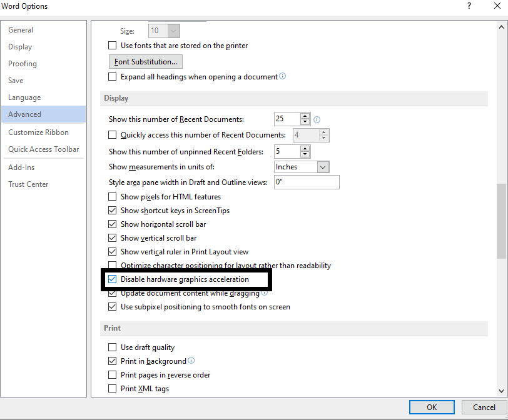Increase Recent Documents count with up arrow

coord(305,116)
